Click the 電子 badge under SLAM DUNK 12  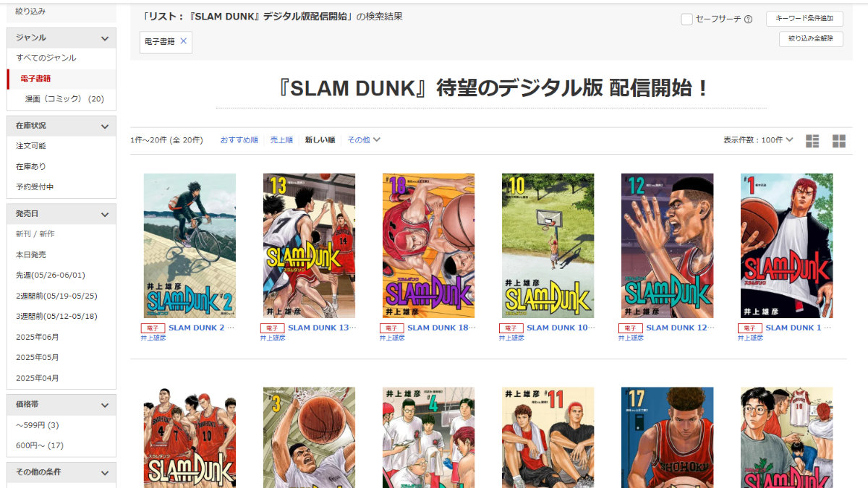point(630,328)
